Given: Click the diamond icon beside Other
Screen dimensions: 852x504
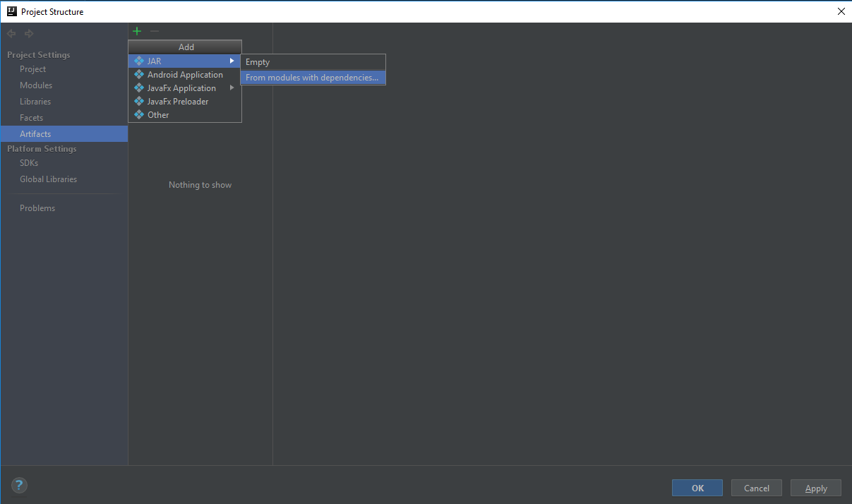Looking at the screenshot, I should coord(139,115).
